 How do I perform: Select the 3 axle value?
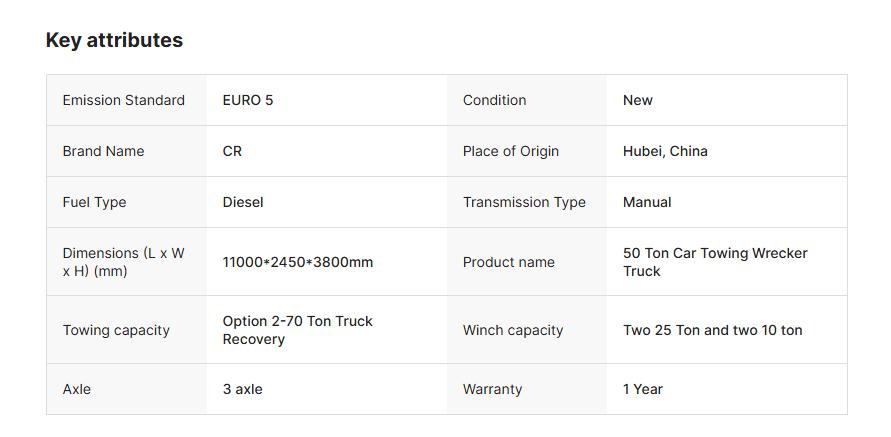[x=242, y=389]
